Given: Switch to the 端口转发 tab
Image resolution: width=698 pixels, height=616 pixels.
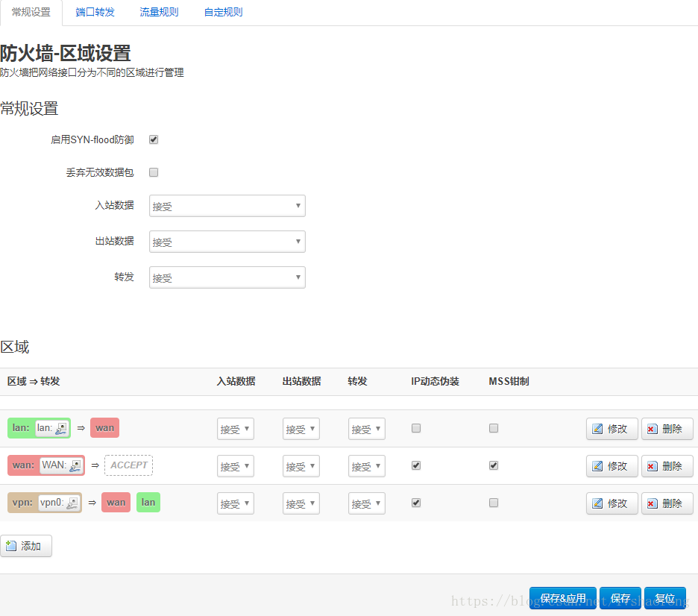Looking at the screenshot, I should click(95, 13).
